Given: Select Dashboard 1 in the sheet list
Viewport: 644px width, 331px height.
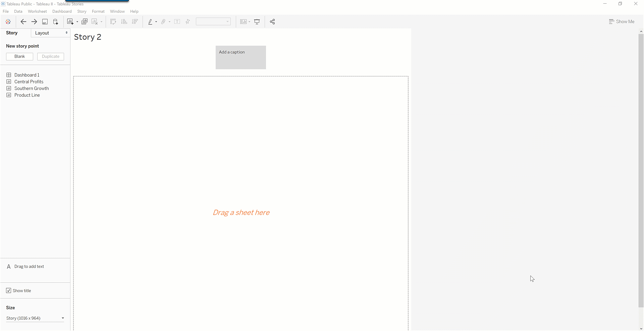Looking at the screenshot, I should pyautogui.click(x=27, y=75).
